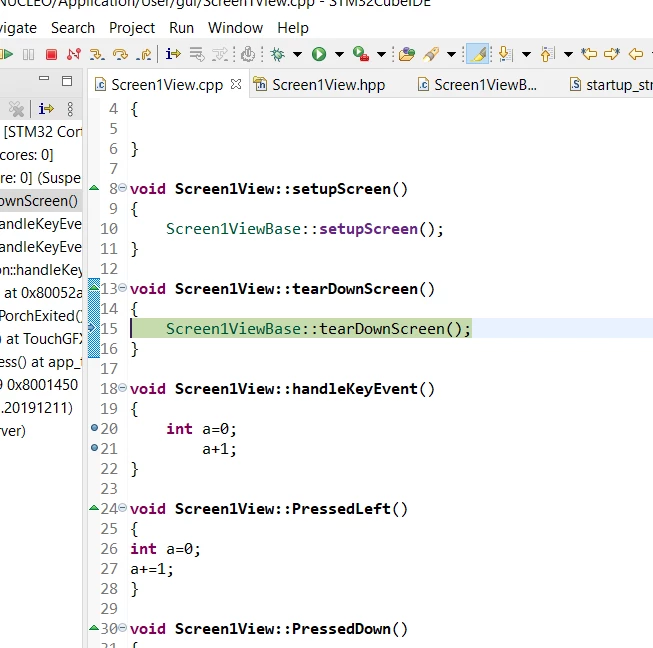Open the Project menu
653x648 pixels.
(x=132, y=28)
